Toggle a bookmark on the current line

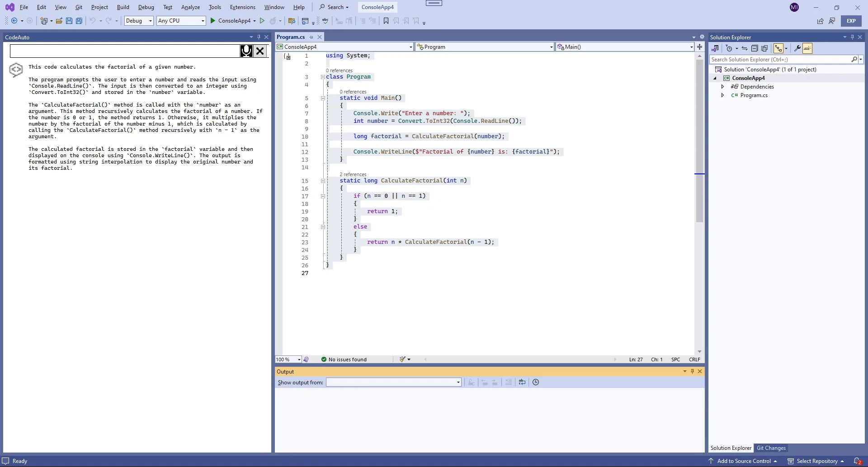386,21
